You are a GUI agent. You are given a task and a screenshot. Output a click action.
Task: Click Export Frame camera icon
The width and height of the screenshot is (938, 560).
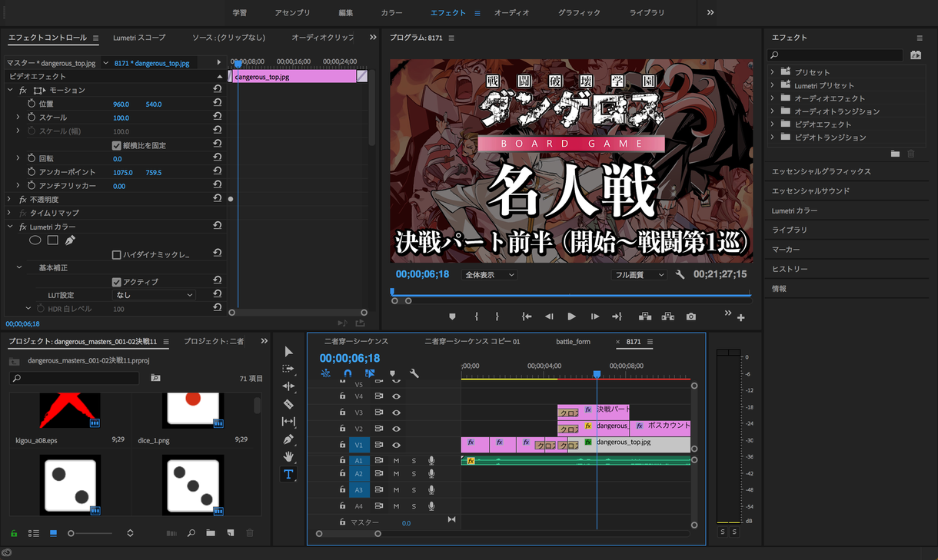(691, 316)
